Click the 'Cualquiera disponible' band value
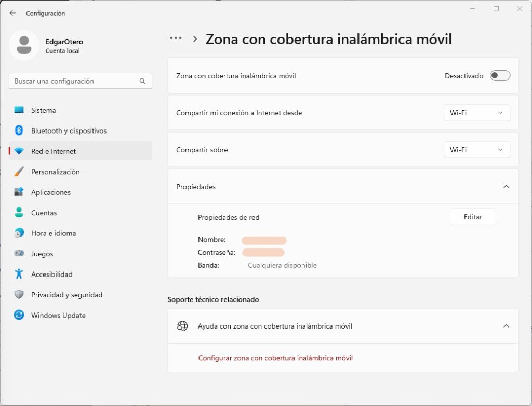This screenshot has height=406, width=532. click(x=282, y=265)
